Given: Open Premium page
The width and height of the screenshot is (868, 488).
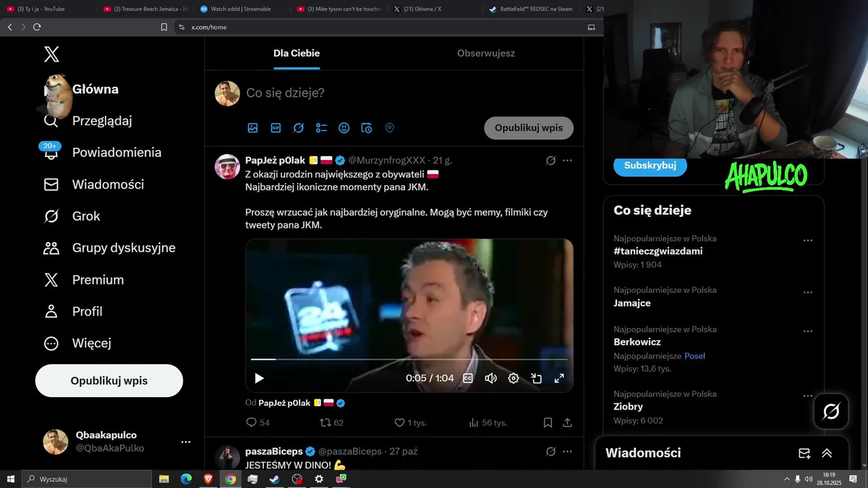Looking at the screenshot, I should [83, 280].
